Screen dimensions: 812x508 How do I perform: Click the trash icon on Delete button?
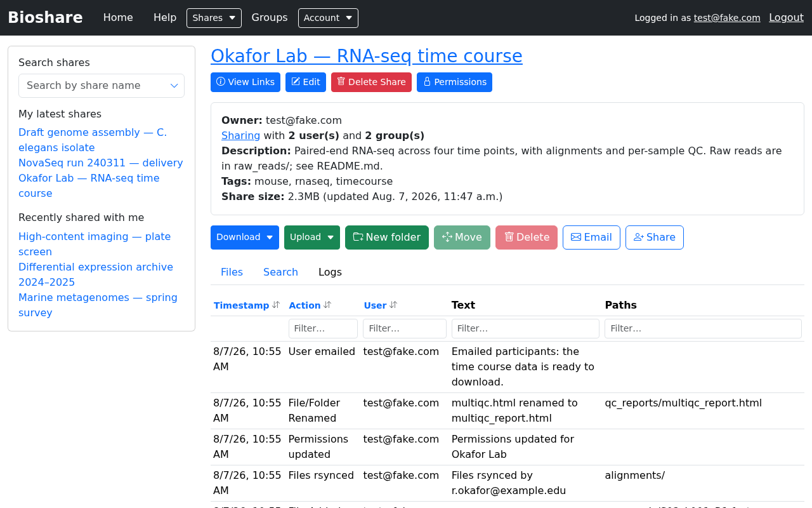coord(509,237)
